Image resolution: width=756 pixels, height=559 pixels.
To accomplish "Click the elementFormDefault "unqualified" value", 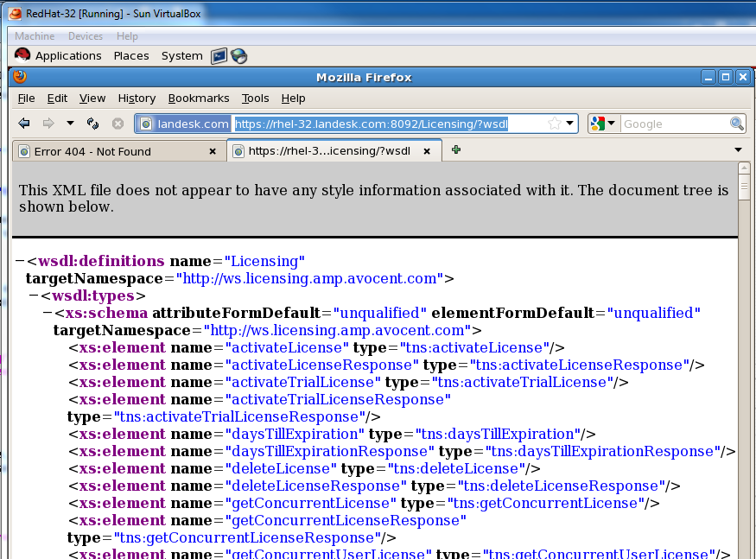I will (x=654, y=313).
